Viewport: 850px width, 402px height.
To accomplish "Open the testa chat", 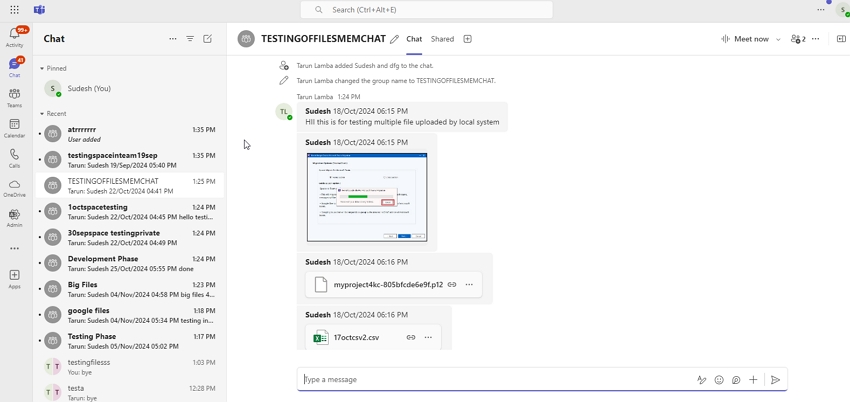I will 130,392.
